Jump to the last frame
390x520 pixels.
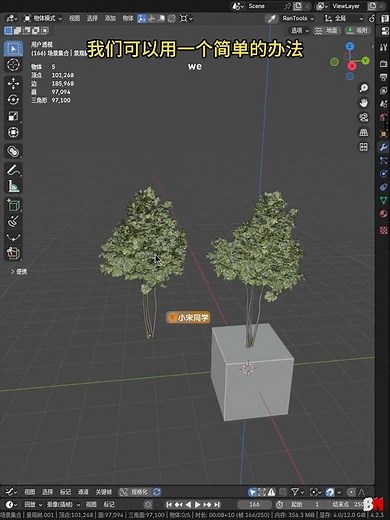tap(217, 504)
